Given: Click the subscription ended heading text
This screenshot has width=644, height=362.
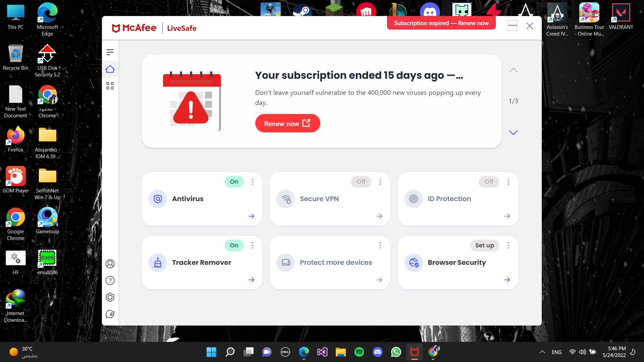Looking at the screenshot, I should click(x=359, y=75).
